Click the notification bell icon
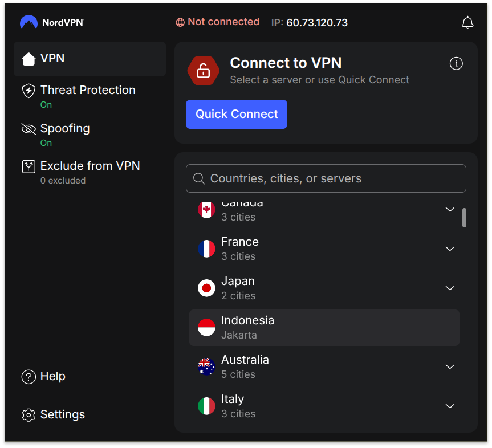The image size is (492, 448). (467, 23)
